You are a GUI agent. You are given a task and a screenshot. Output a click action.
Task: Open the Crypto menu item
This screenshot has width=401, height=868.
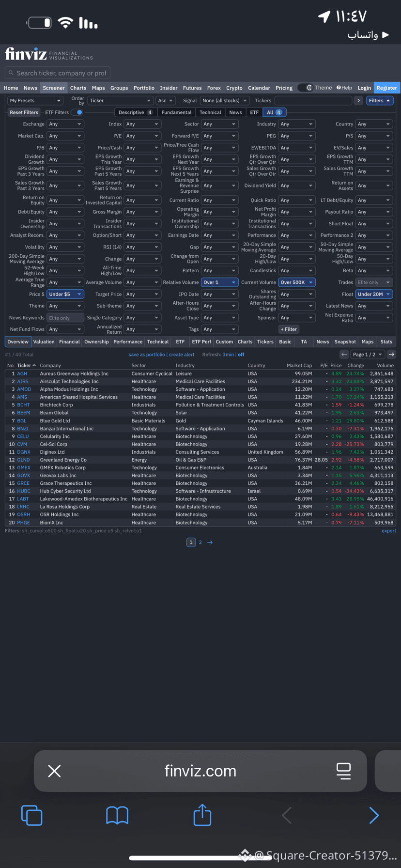pyautogui.click(x=234, y=88)
